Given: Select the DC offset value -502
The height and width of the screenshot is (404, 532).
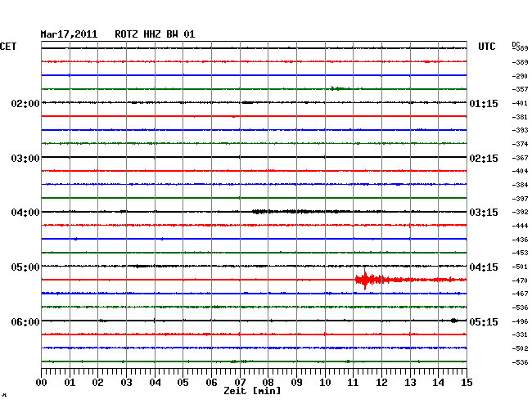Looking at the screenshot, I should [520, 348].
